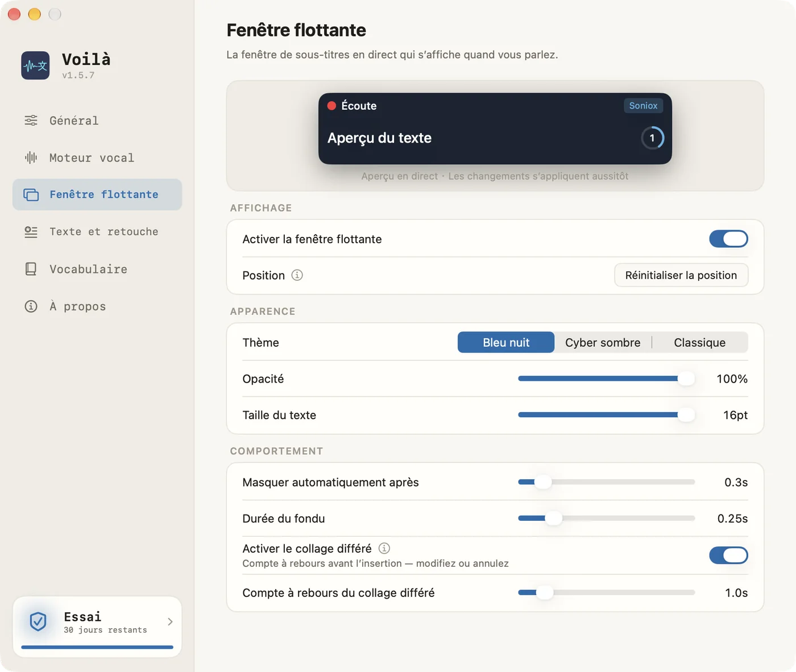Click the AFFICHAGE section header
This screenshot has width=796, height=672.
point(261,208)
